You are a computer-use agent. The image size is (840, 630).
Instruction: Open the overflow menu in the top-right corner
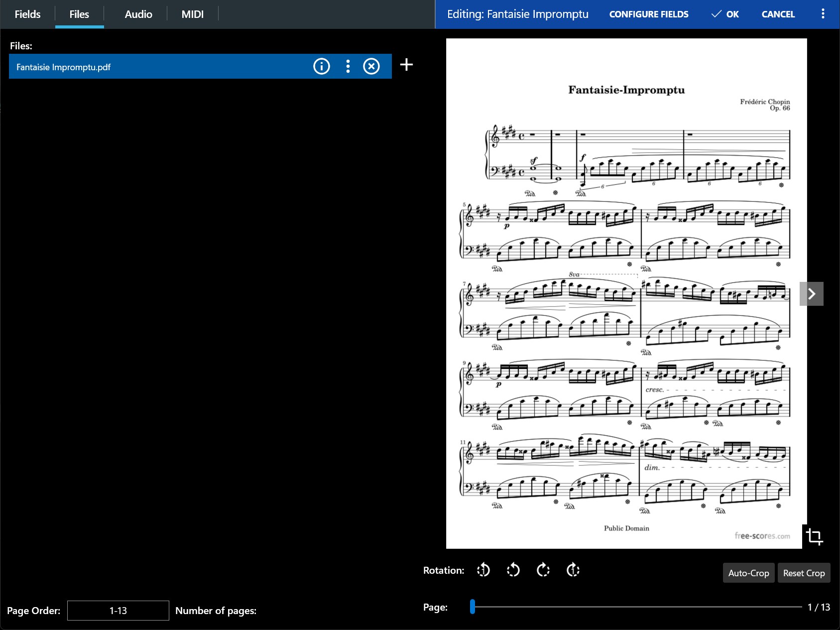[823, 14]
